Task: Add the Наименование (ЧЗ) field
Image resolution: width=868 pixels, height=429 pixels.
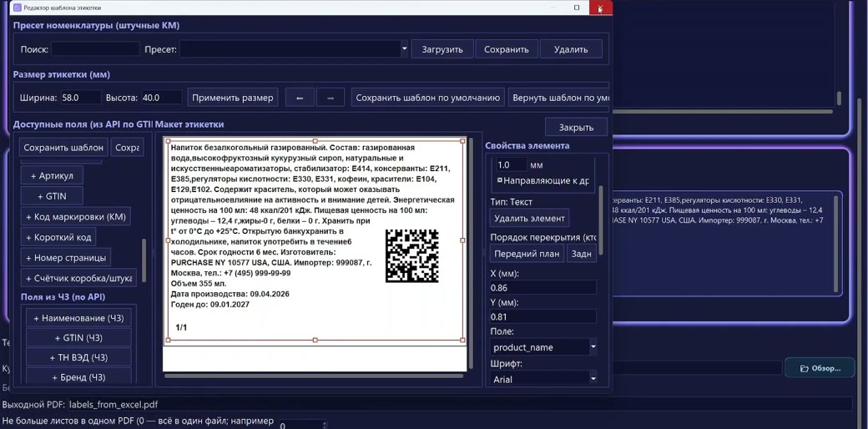Action: [78, 318]
